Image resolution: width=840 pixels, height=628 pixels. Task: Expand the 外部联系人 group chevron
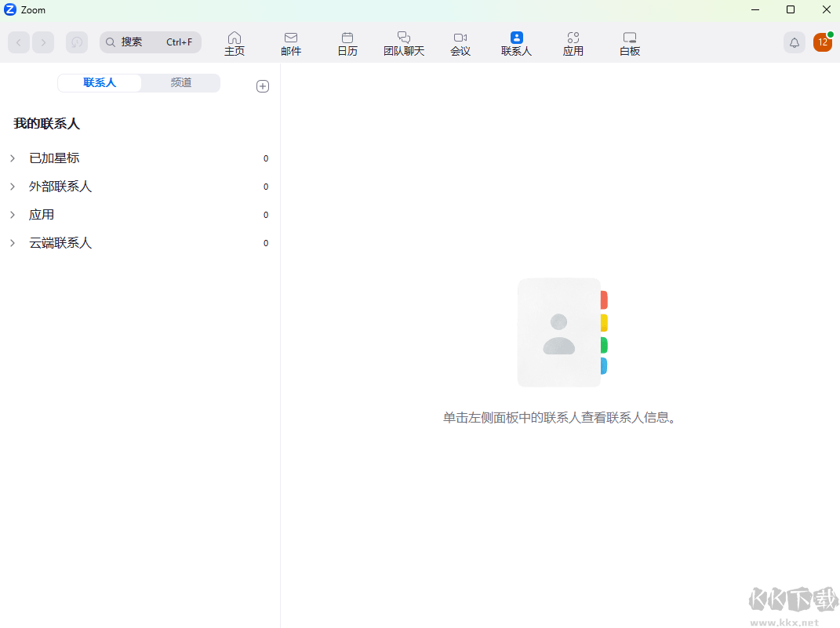point(13,187)
